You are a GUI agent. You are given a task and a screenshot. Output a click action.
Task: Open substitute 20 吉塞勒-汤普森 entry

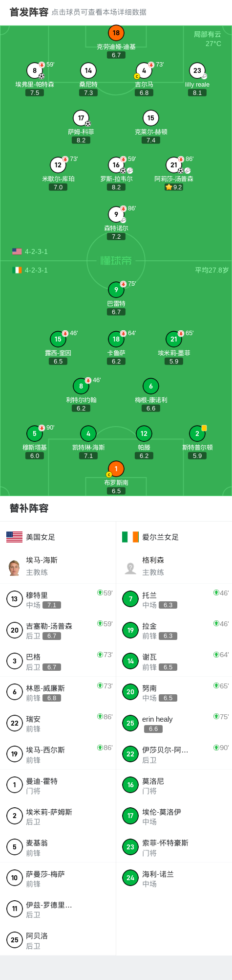pyautogui.click(x=58, y=630)
